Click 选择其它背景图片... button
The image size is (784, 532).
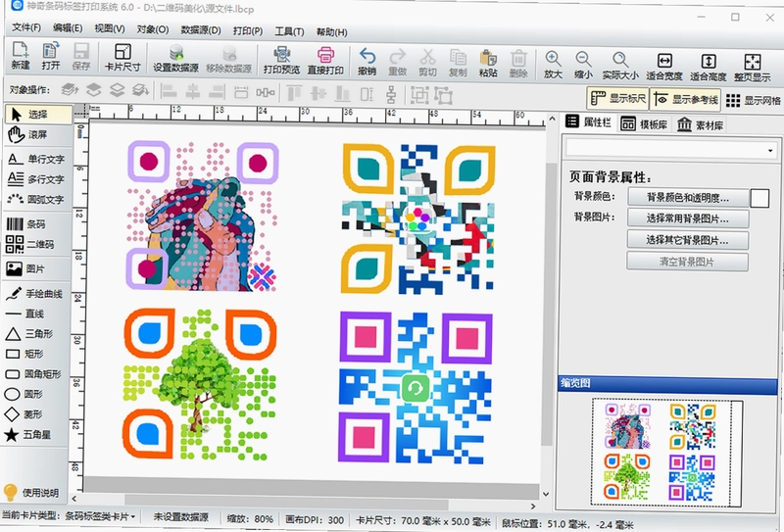click(688, 240)
